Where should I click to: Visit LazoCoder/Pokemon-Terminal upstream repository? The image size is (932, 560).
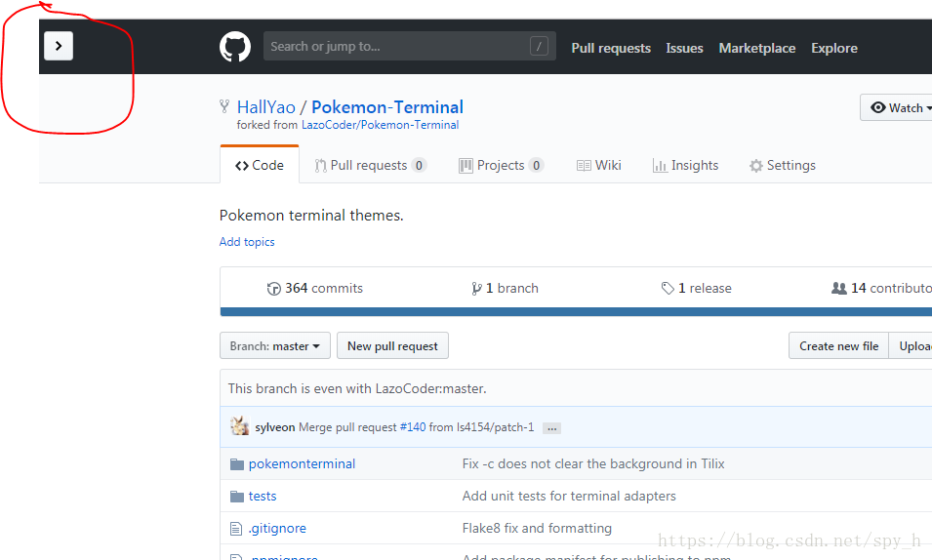380,125
